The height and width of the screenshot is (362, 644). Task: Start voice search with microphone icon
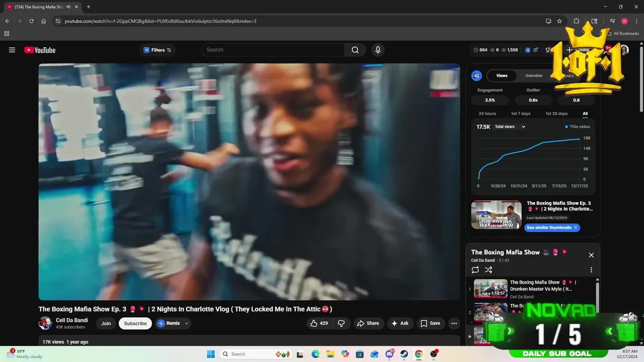click(x=378, y=50)
